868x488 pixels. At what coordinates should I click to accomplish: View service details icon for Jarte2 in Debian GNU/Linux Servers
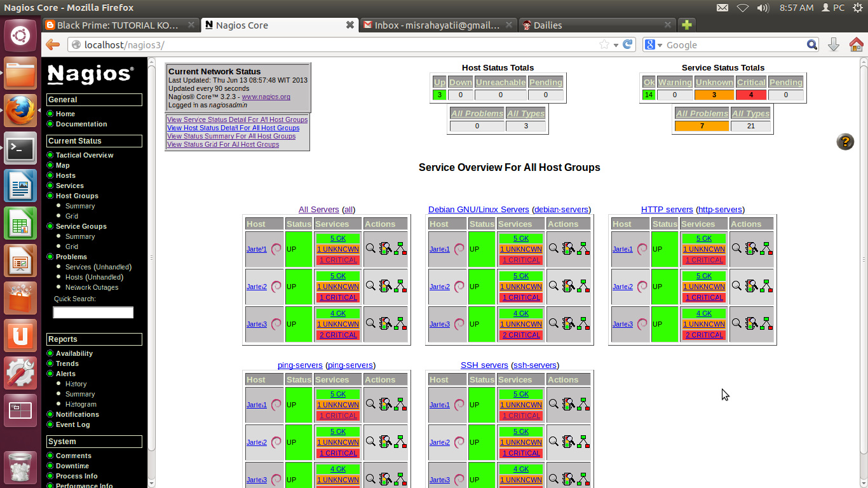569,286
